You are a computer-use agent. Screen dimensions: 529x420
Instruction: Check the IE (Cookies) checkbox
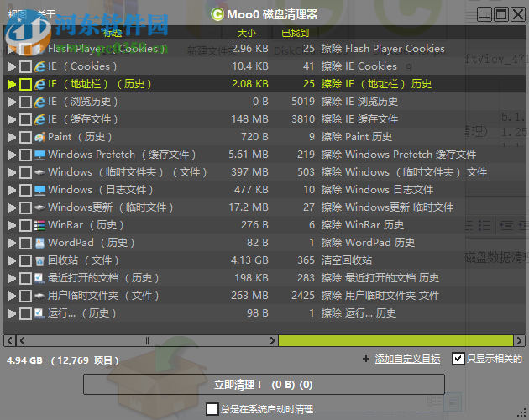(25, 66)
